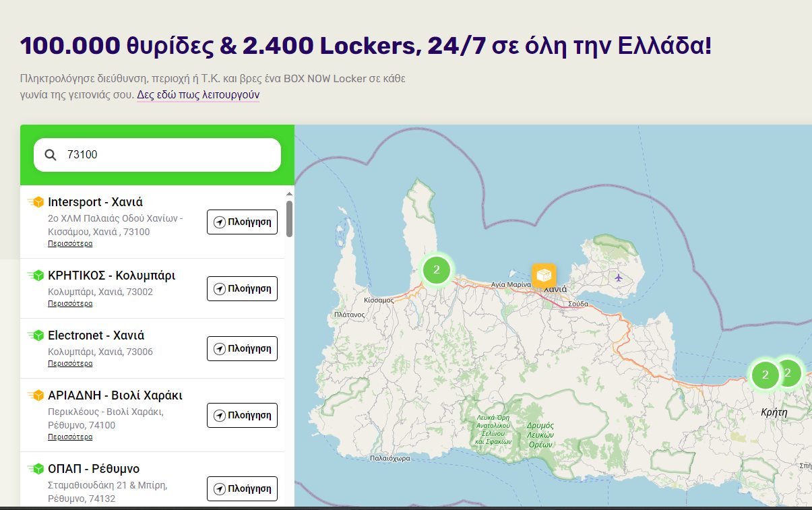
Task: Click the green box icon beside ΚΡΗΤΙΚΟΣ - Κολυμπάρι
Action: (36, 276)
